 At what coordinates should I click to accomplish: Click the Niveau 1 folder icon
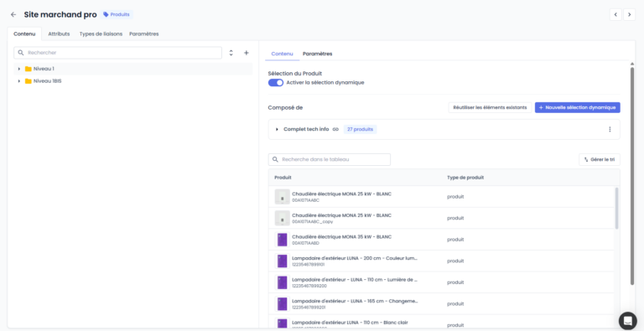click(x=29, y=69)
